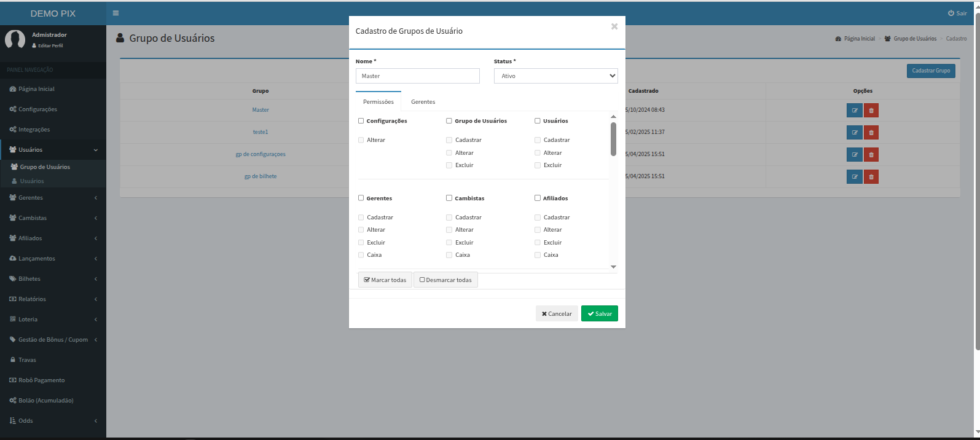Image resolution: width=980 pixels, height=440 pixels.
Task: Switch to the Gerentes tab
Action: tap(423, 102)
